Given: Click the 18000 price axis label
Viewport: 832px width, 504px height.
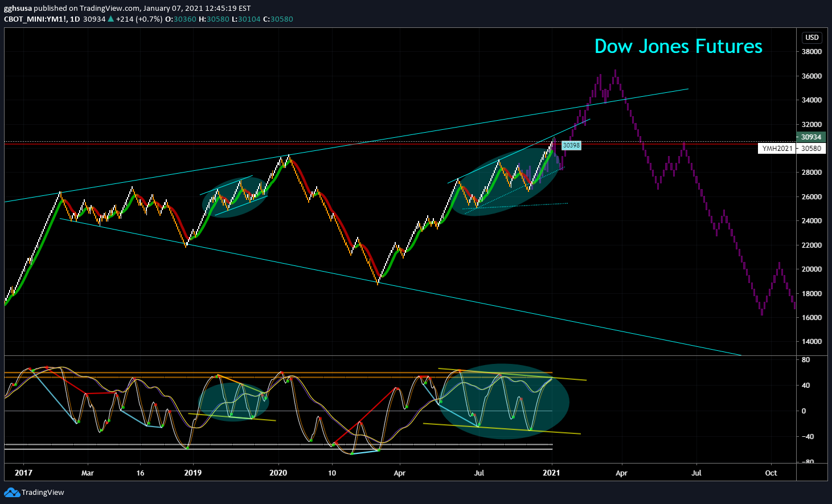Looking at the screenshot, I should (811, 294).
